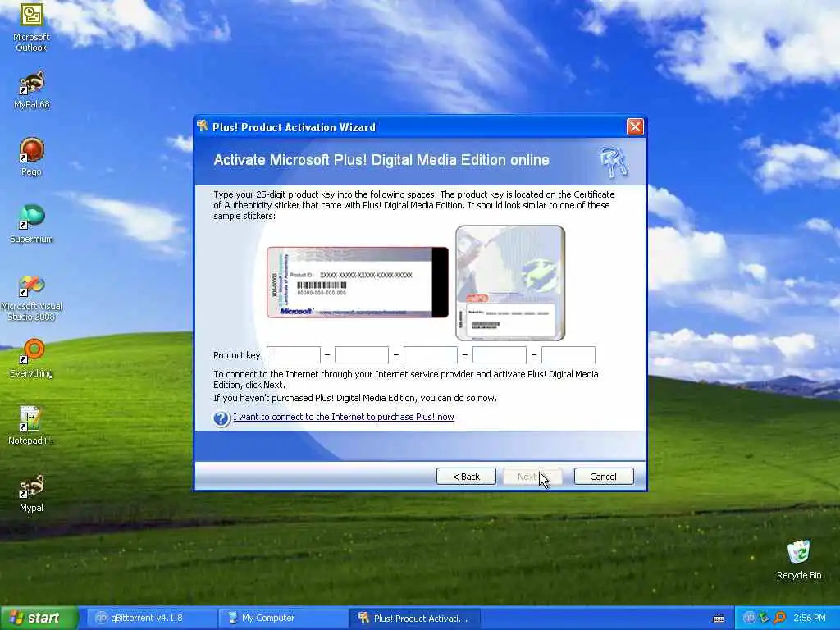Screen dimensions: 840x630
Task: Click the language bar keyboard icon in taskbar
Action: 719,619
